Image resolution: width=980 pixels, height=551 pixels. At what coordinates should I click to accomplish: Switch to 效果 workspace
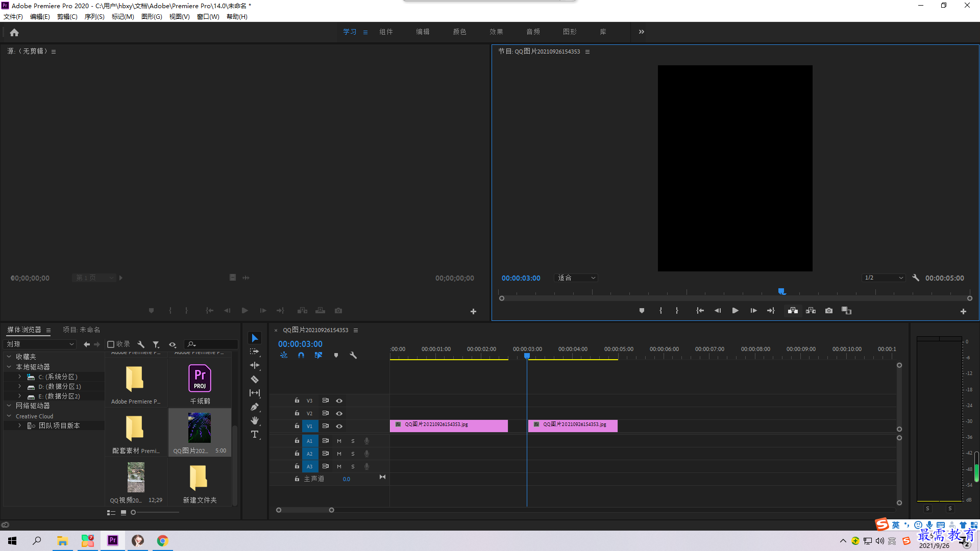[x=496, y=32]
